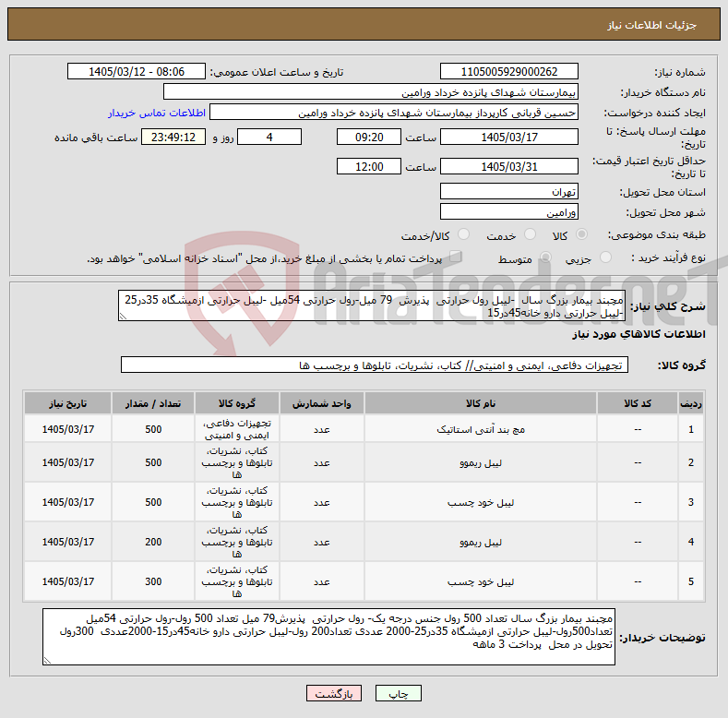Select row 4 item لیبل ریموو
Screen dimensions: 728x718
[481, 542]
